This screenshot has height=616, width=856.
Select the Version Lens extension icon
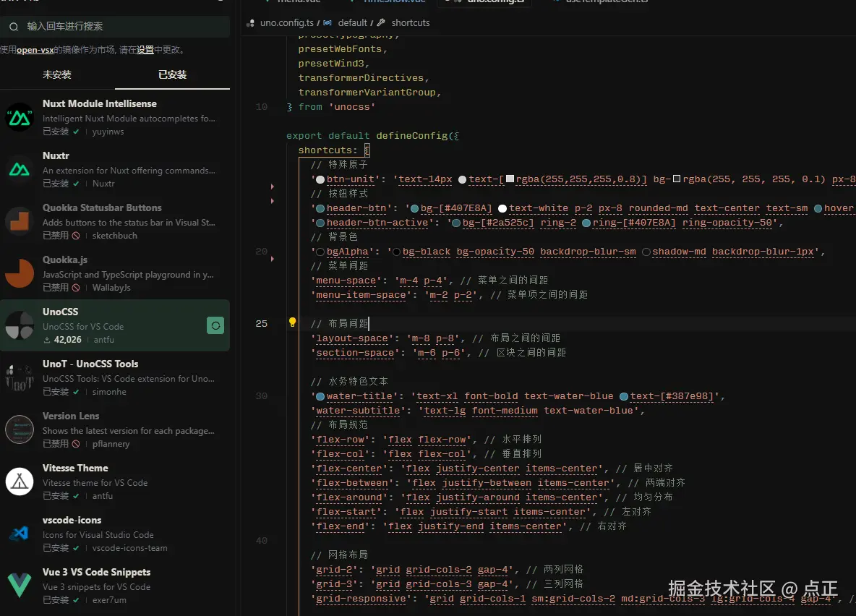coord(20,429)
